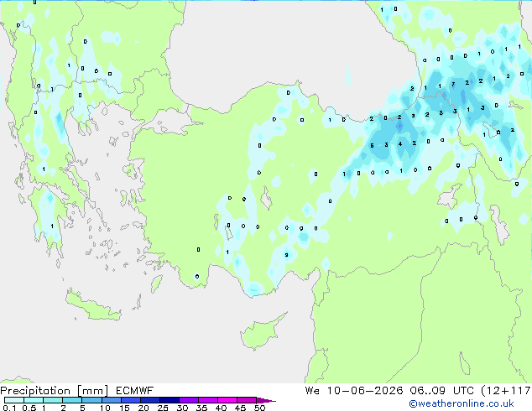This screenshot has width=532, height=411.
Task: Click the '45' legend scale label
Action: point(240,408)
